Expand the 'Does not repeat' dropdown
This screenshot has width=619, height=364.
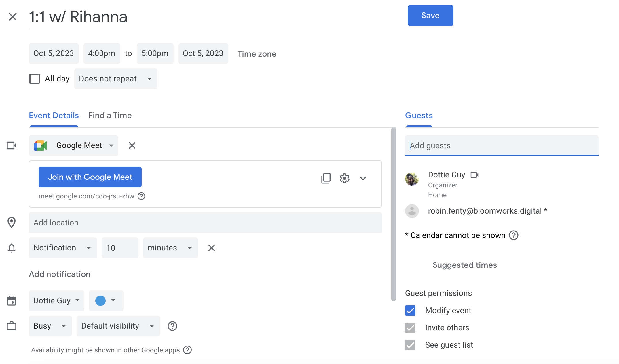tap(115, 78)
